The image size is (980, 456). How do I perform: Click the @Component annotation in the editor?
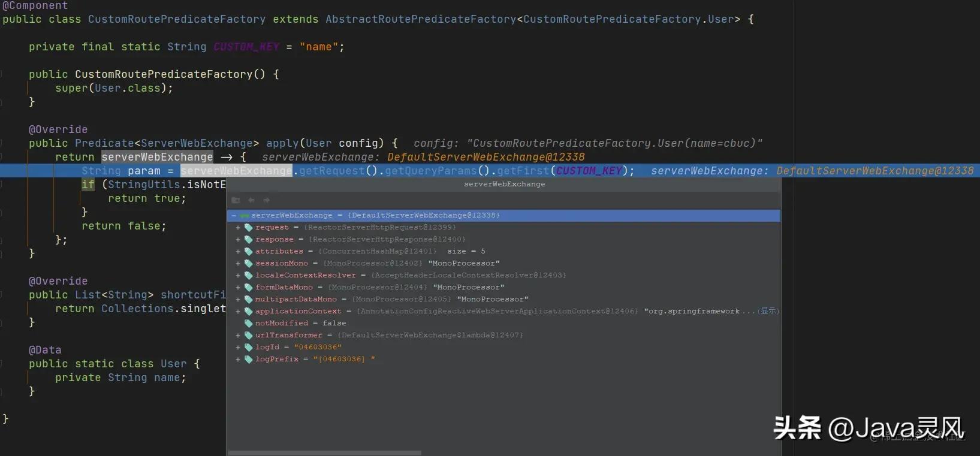click(35, 6)
